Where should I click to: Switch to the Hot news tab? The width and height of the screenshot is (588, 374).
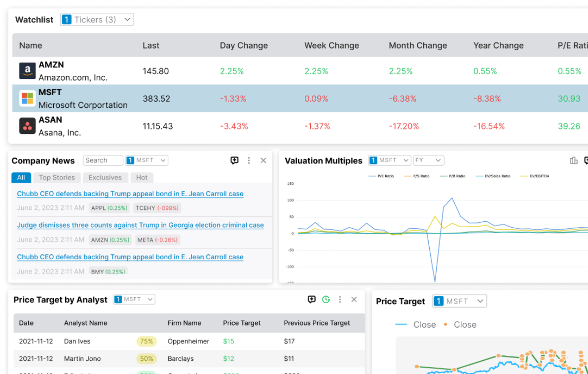tap(142, 177)
